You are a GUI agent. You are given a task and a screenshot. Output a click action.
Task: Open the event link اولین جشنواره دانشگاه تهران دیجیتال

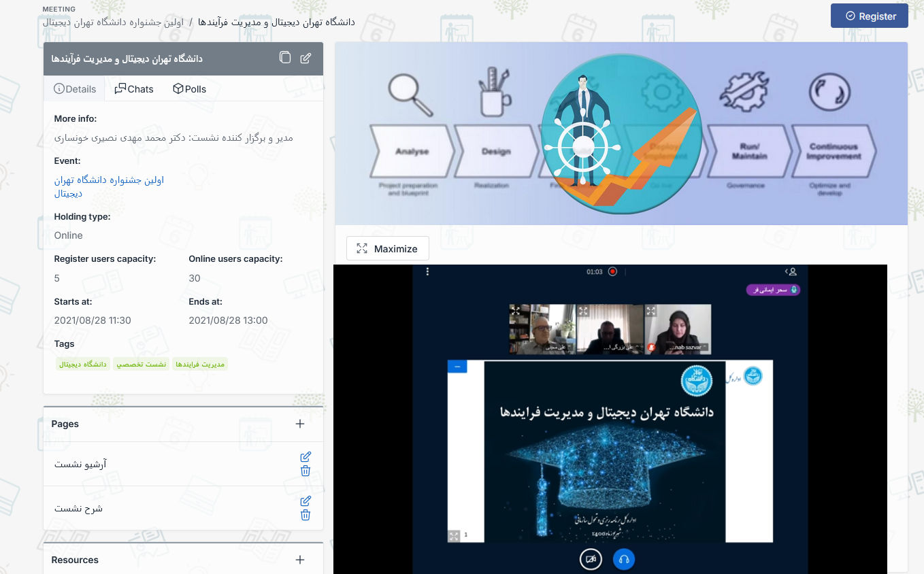pos(109,187)
